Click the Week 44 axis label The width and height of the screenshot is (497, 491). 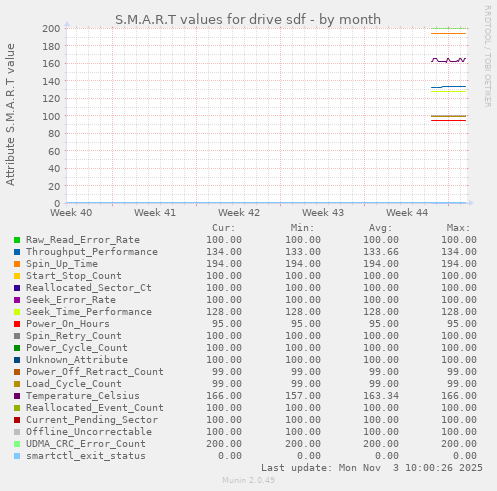pyautogui.click(x=407, y=213)
